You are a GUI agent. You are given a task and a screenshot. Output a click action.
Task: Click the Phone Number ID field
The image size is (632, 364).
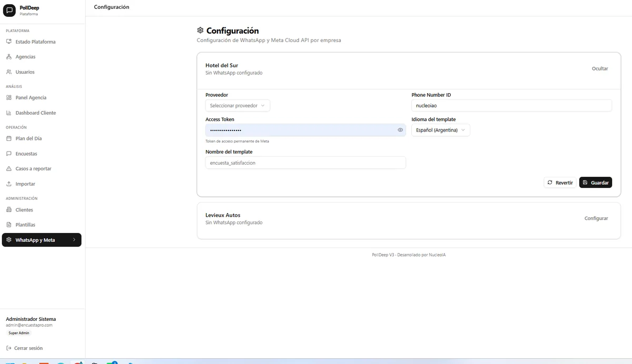coord(511,106)
